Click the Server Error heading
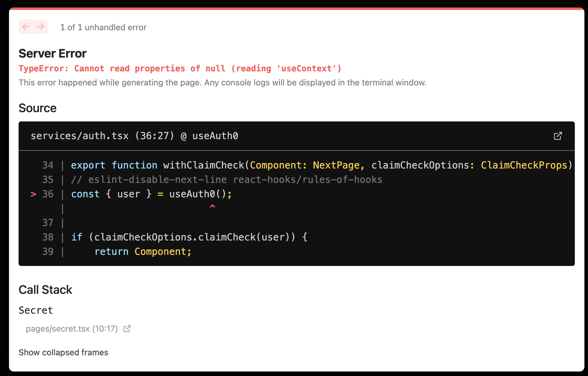 tap(52, 53)
